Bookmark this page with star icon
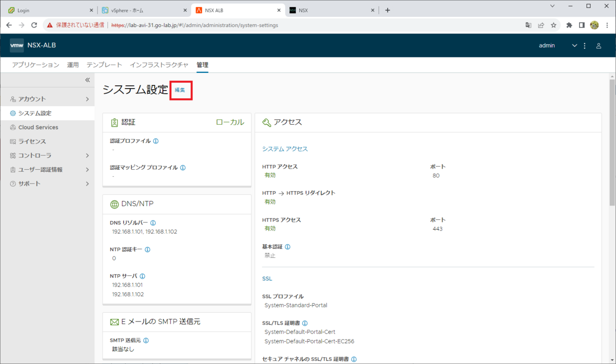 coord(553,25)
